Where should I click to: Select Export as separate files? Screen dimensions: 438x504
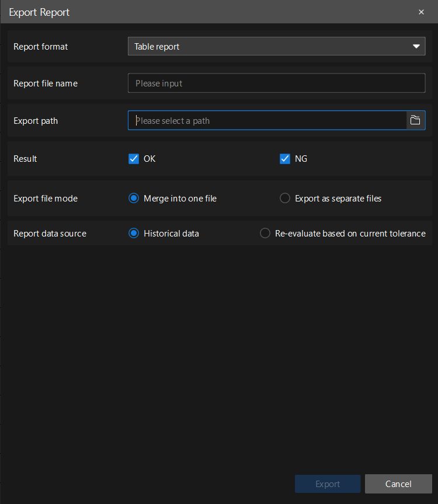pos(284,198)
